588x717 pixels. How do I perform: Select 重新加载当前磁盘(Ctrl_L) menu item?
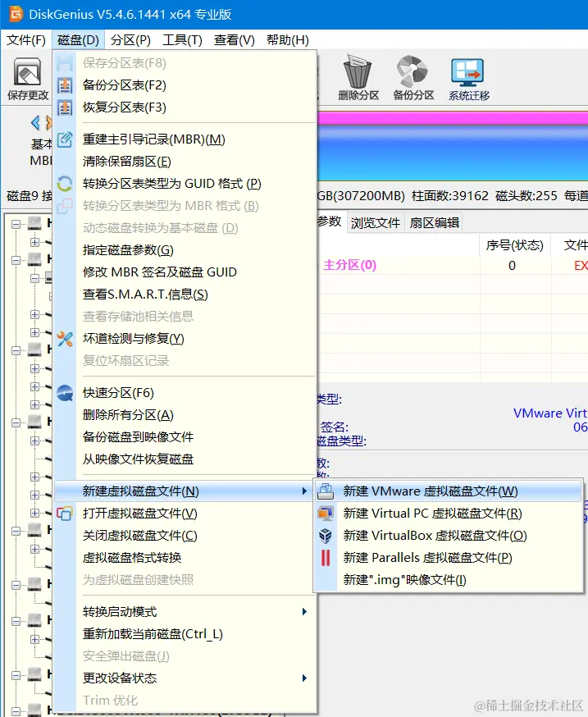coord(185,634)
